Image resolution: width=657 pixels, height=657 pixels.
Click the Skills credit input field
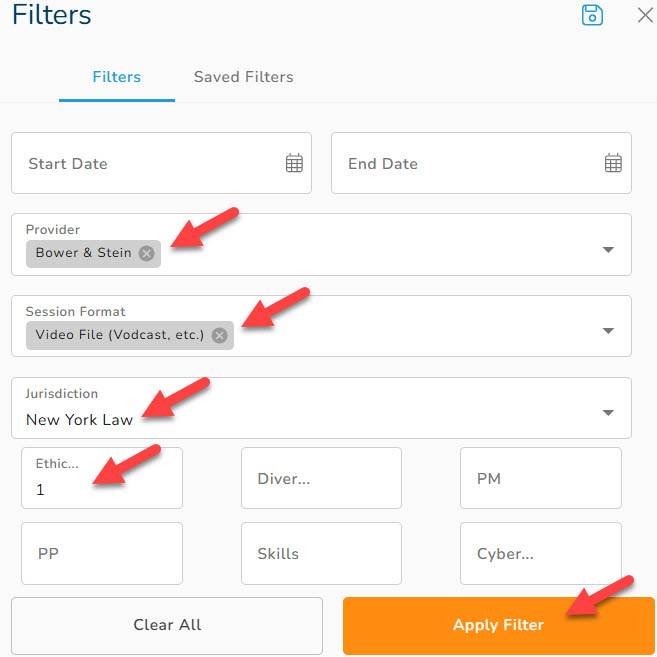point(321,553)
